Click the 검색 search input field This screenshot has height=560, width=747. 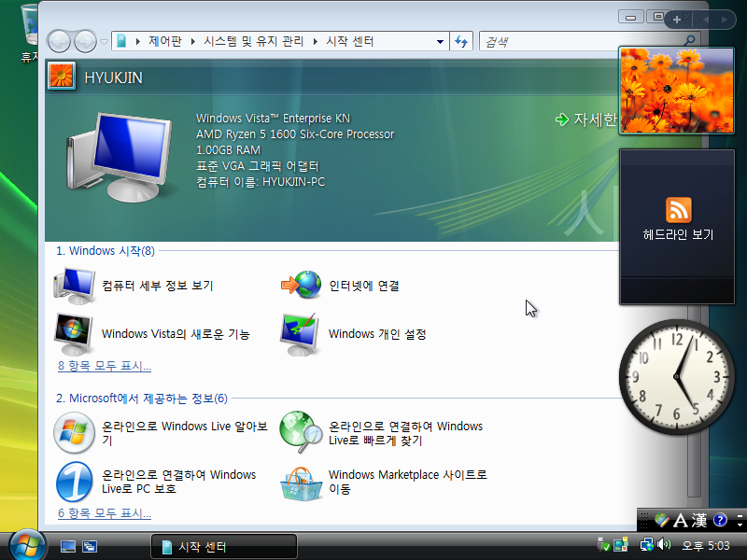tap(581, 41)
